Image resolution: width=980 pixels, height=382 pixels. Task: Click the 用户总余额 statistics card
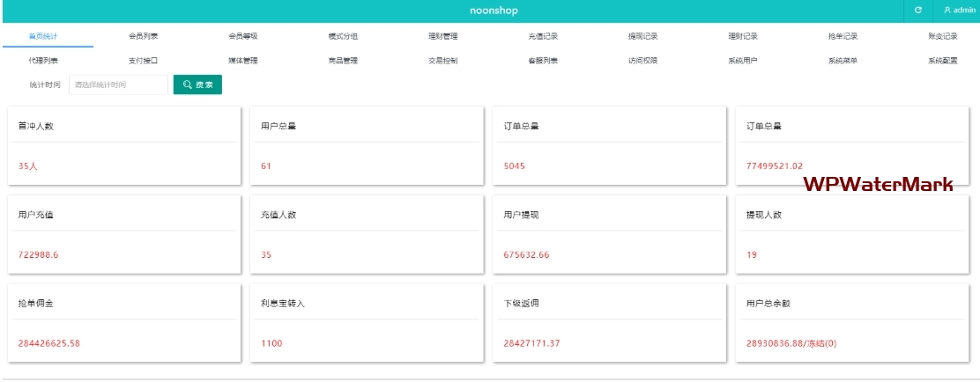[851, 322]
